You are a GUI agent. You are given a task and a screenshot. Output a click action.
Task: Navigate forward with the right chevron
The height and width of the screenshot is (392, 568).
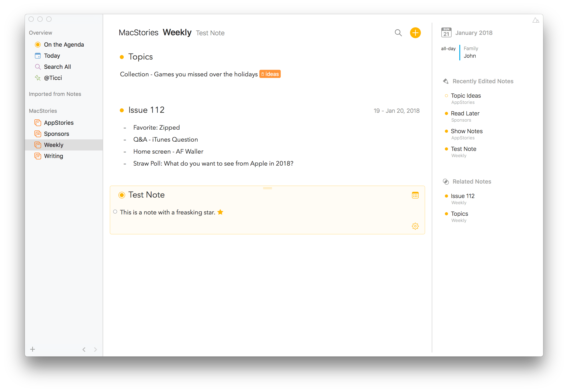click(95, 349)
